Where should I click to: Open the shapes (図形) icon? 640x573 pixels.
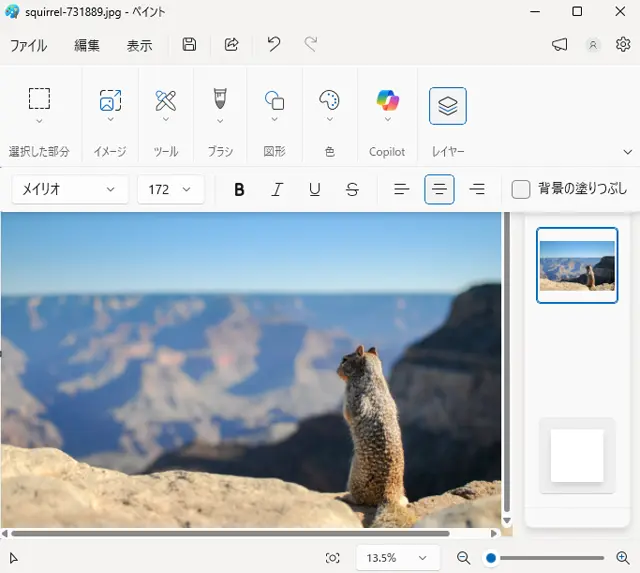(x=274, y=100)
